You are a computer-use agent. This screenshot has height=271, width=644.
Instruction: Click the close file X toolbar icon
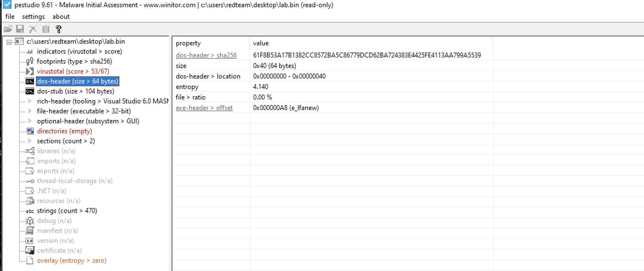33,29
